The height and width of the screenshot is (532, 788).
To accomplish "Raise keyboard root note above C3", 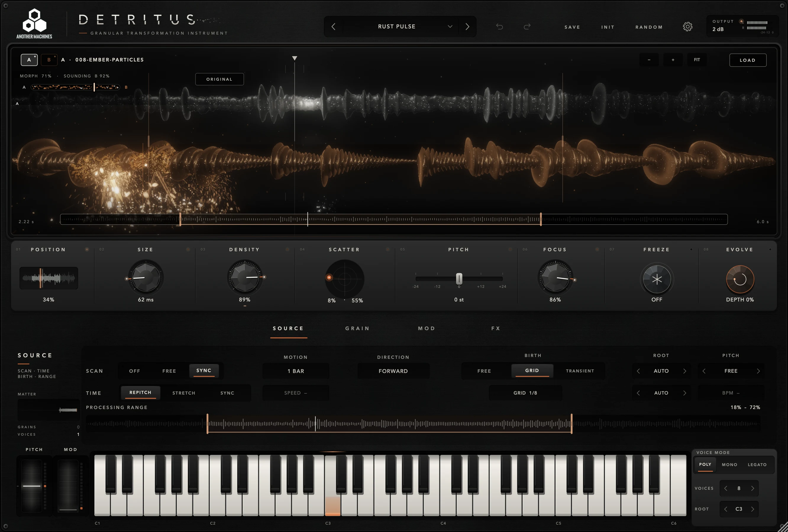I will click(753, 509).
